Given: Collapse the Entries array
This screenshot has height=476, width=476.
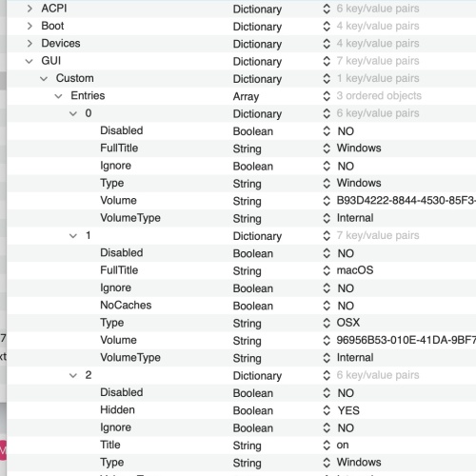Looking at the screenshot, I should [58, 96].
